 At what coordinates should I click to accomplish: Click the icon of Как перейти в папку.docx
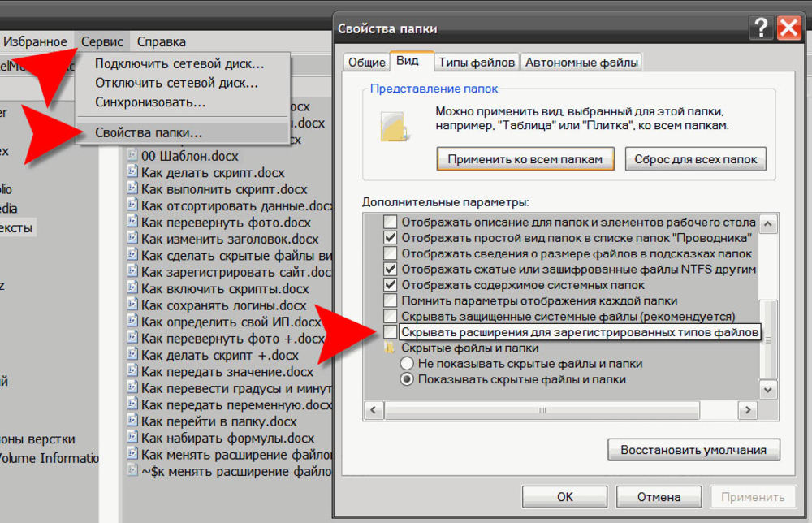pos(132,421)
